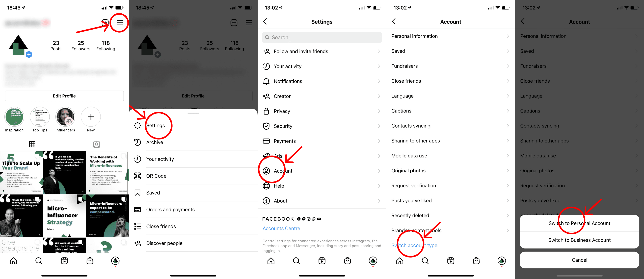Viewport: 644px width, 279px height.
Task: Open Captions on the Account screen
Action: pos(450,111)
